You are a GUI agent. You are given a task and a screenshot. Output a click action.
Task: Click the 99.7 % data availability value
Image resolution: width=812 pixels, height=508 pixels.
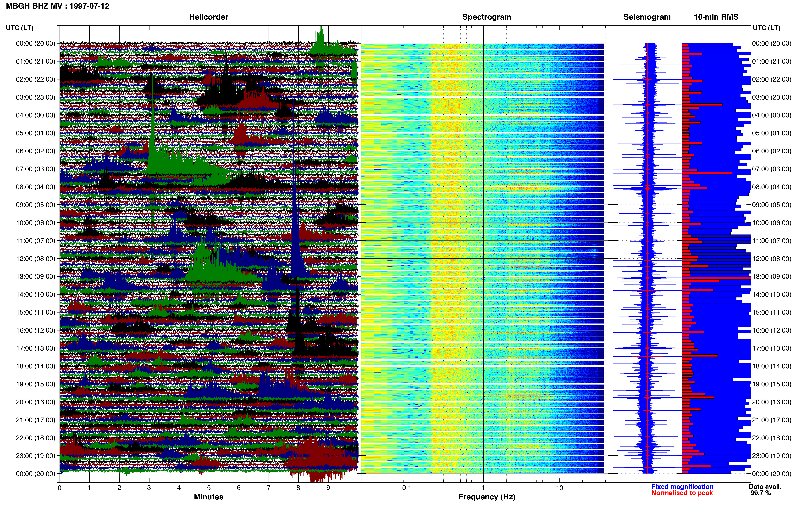point(761,493)
